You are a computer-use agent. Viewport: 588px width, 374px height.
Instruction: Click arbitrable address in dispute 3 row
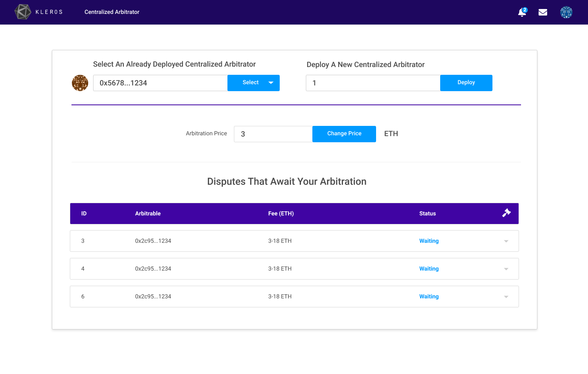pyautogui.click(x=153, y=241)
